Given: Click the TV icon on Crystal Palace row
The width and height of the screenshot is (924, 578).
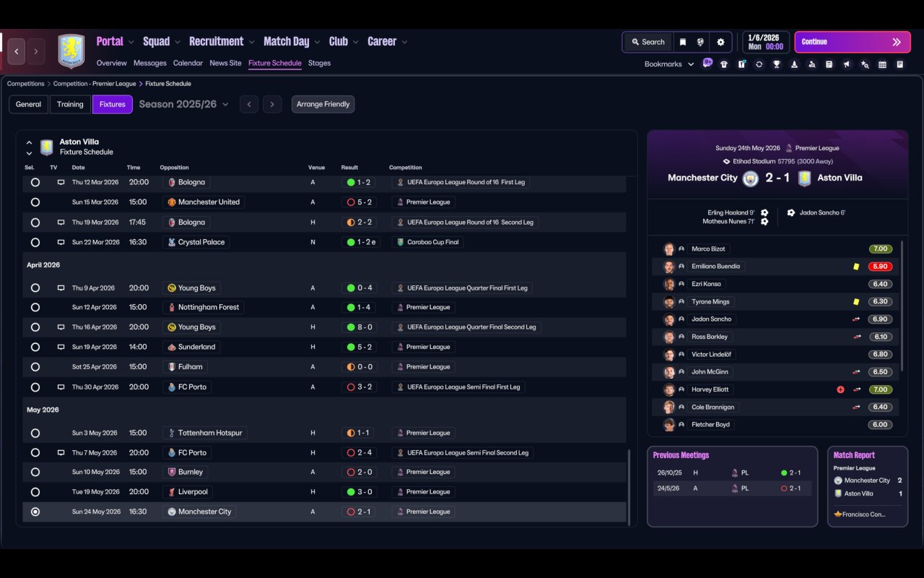Looking at the screenshot, I should pos(61,243).
